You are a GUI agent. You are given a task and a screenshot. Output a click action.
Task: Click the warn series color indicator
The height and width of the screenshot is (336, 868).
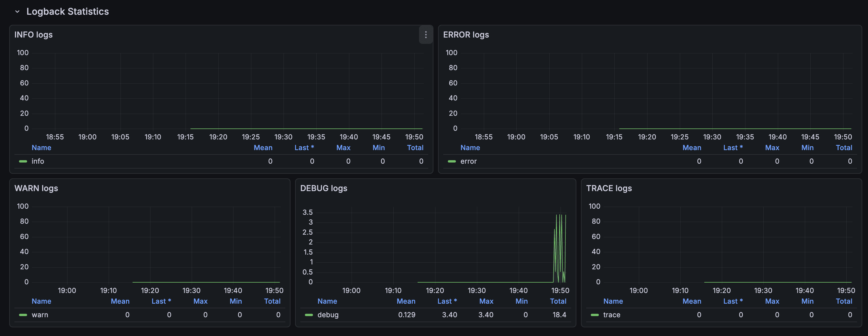[23, 315]
